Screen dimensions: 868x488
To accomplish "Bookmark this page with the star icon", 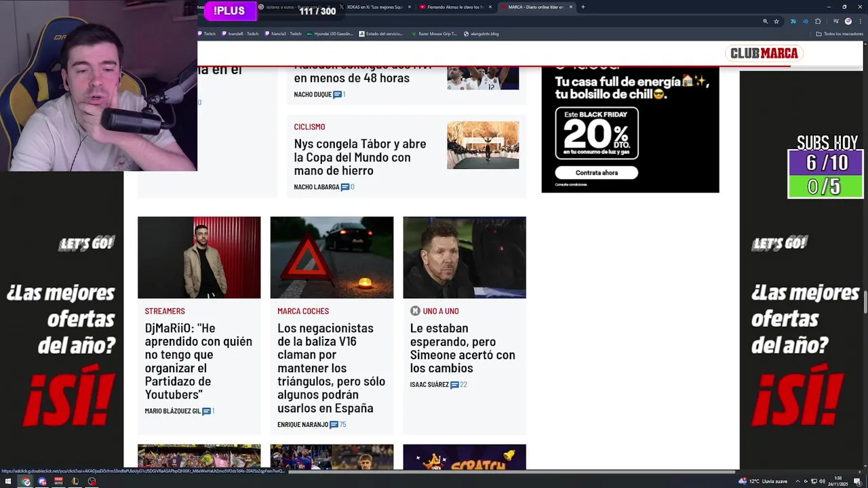I will [776, 21].
